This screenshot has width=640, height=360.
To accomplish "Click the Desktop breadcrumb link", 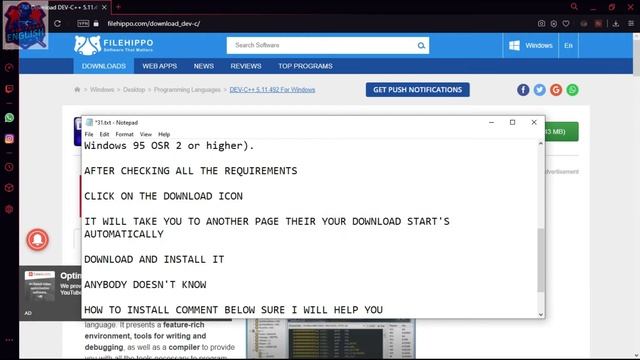I will [x=134, y=89].
